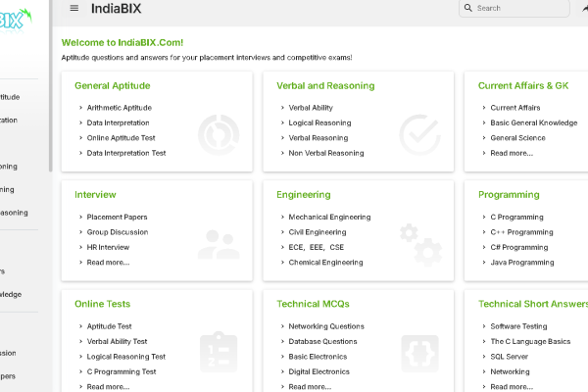Click the IndiaBIX site title

117,8
